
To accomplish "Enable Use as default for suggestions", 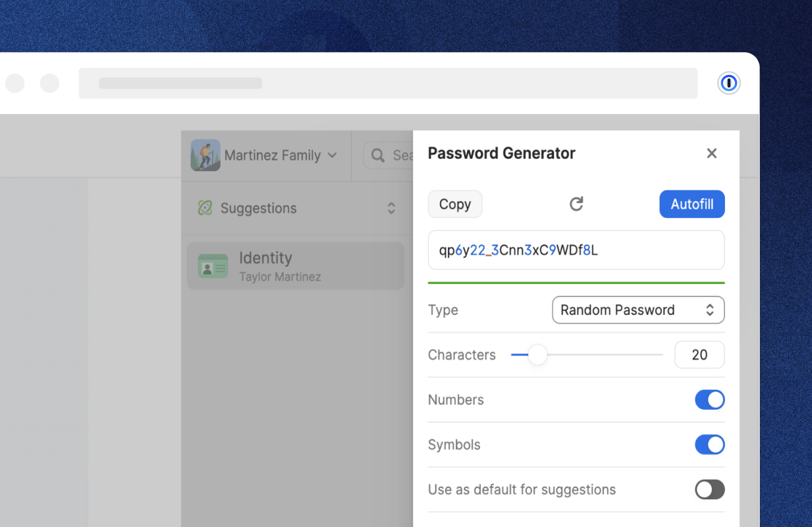I will [710, 489].
